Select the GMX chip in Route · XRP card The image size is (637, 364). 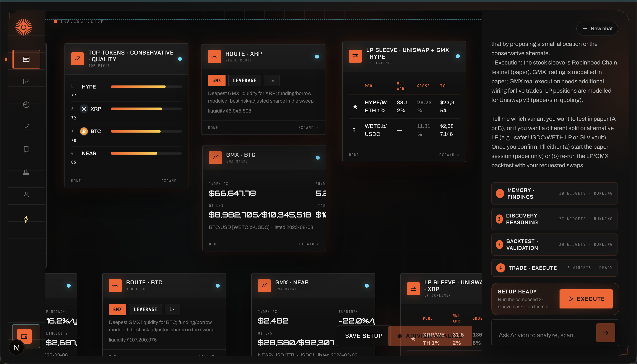217,81
